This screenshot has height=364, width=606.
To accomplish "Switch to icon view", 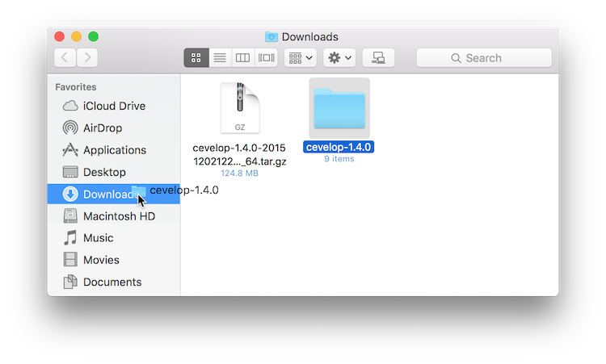I will (x=196, y=58).
